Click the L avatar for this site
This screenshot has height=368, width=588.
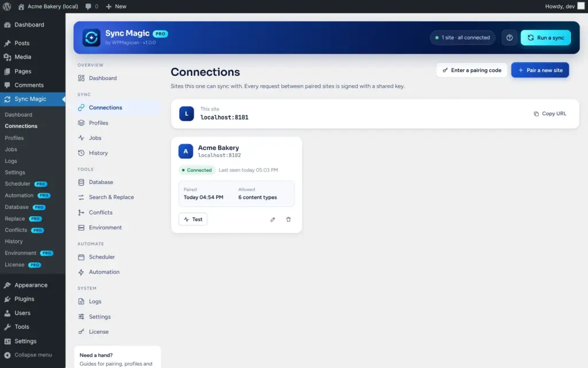pyautogui.click(x=187, y=114)
